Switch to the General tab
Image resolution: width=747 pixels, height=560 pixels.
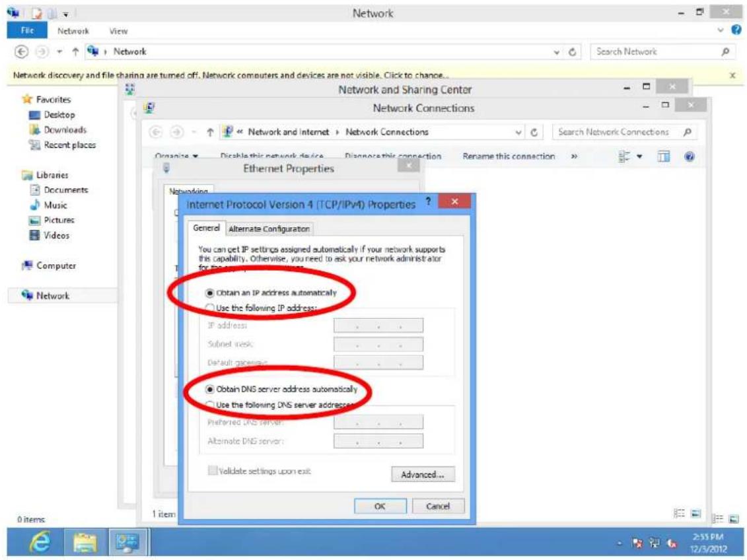(x=206, y=228)
